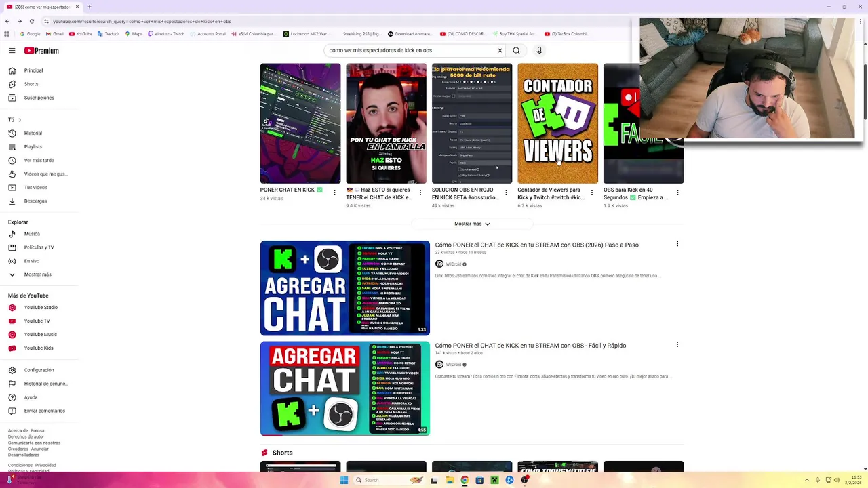Click the En vivo icon
The height and width of the screenshot is (488, 868).
pos(12,261)
